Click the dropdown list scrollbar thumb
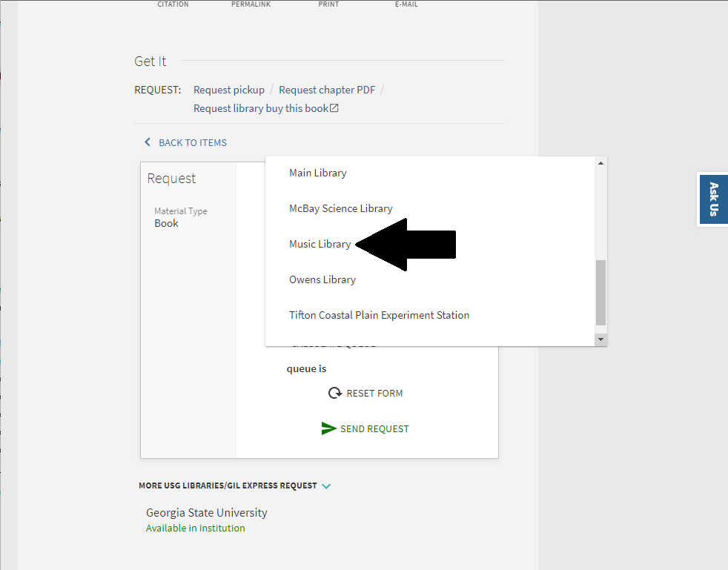 pyautogui.click(x=600, y=293)
